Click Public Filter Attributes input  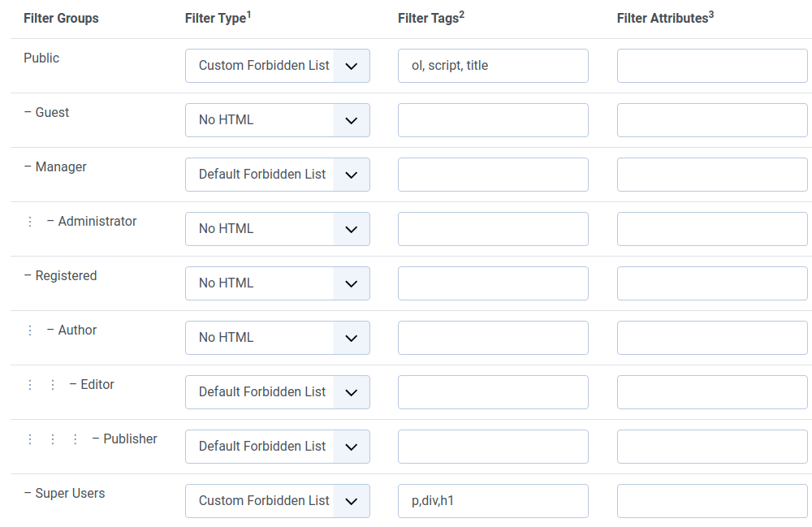pos(712,66)
